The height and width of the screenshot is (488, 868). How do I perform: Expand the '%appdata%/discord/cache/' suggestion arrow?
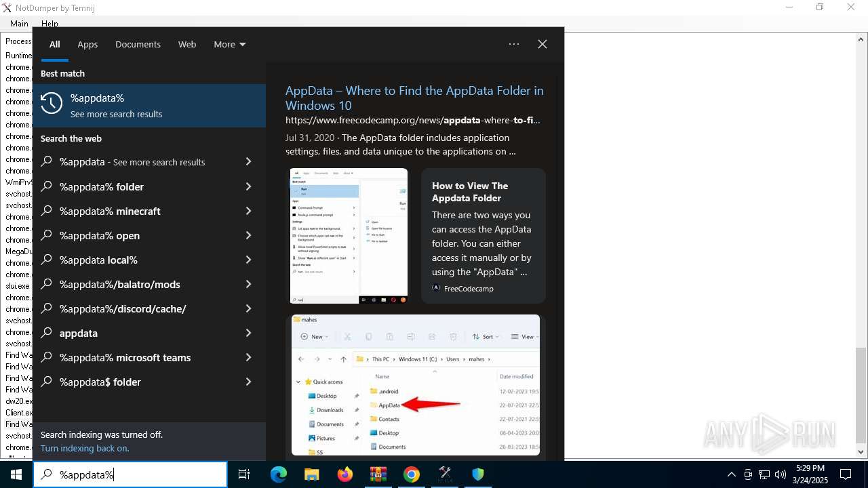pyautogui.click(x=248, y=308)
